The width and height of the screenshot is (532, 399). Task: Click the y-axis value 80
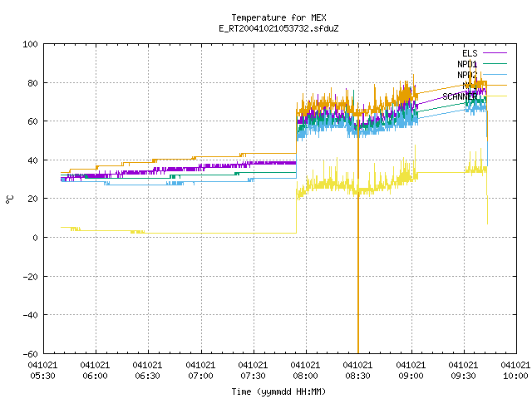(x=32, y=83)
